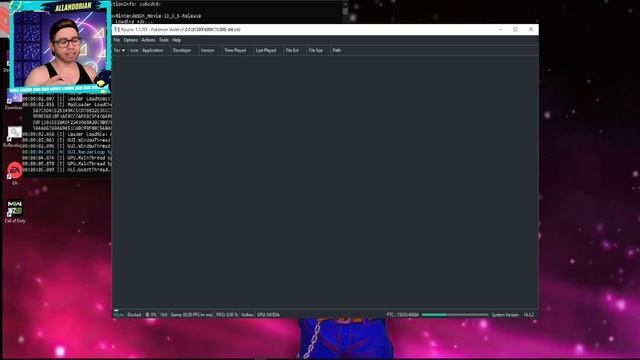Open the Options menu
Image resolution: width=640 pixels, height=360 pixels.
click(131, 40)
